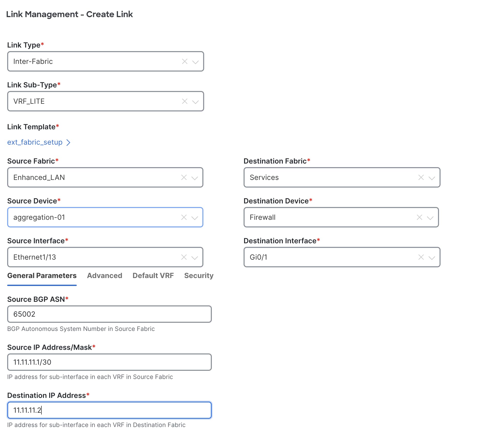The width and height of the screenshot is (504, 437).
Task: Open the Source Interface dropdown chevron
Action: (194, 258)
